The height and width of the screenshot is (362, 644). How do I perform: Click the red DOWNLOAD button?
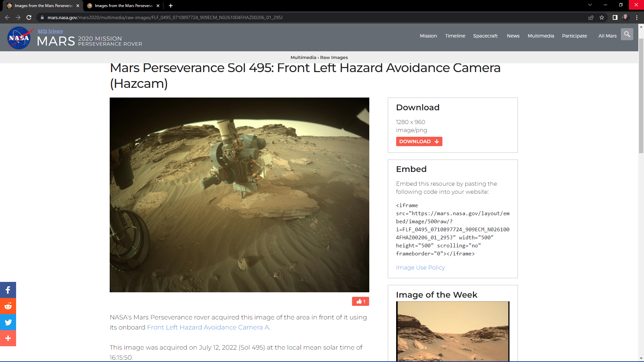click(419, 141)
